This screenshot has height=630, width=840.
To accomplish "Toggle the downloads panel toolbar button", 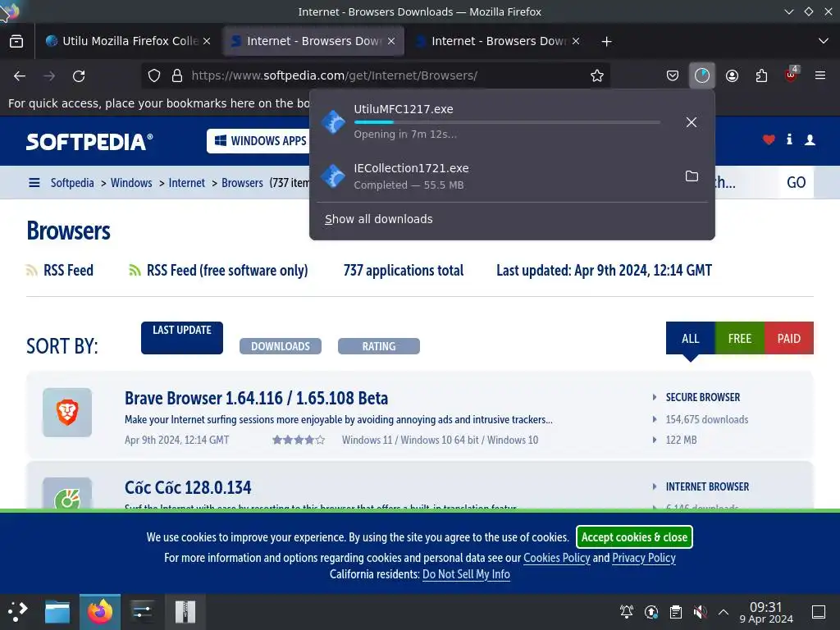I will [702, 76].
